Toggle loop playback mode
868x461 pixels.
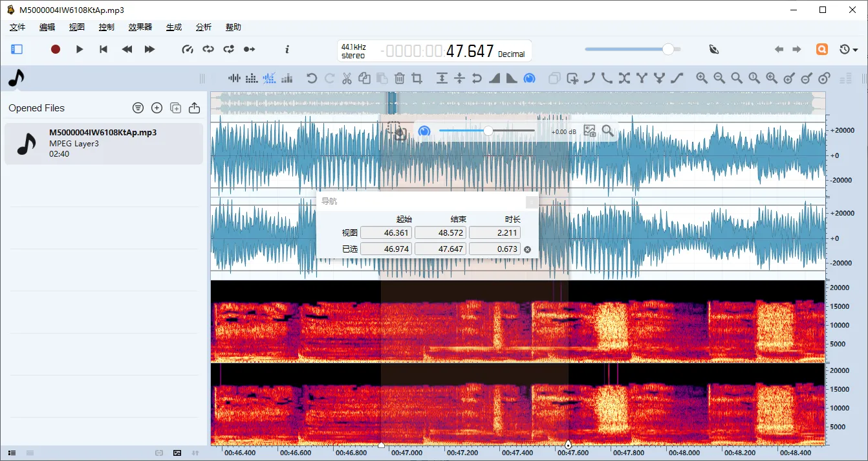[x=208, y=49]
